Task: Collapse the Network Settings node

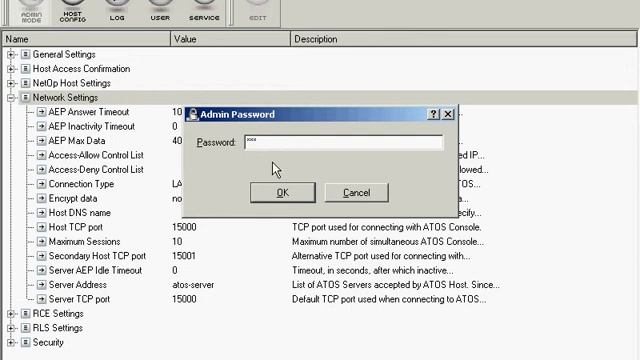Action: [x=11, y=98]
